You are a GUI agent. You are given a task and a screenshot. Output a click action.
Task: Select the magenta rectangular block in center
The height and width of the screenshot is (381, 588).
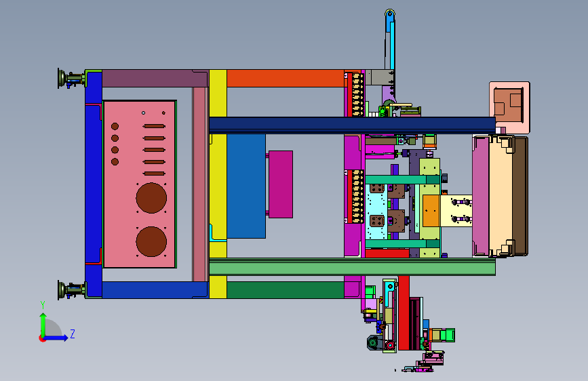pos(281,184)
